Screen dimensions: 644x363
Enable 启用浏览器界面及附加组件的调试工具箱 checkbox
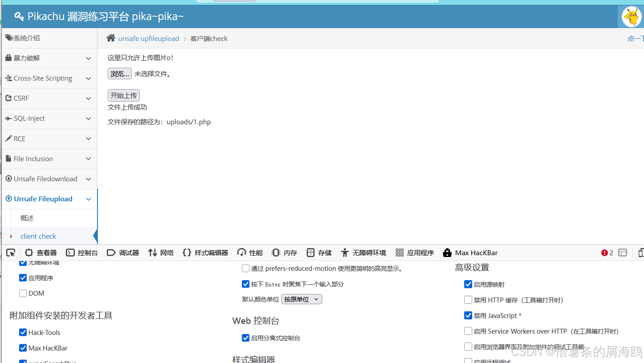click(x=468, y=347)
